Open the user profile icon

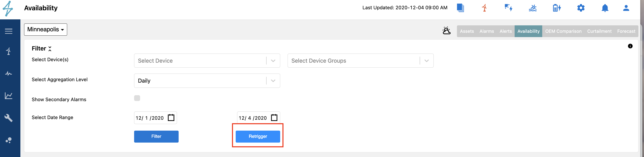pos(626,8)
